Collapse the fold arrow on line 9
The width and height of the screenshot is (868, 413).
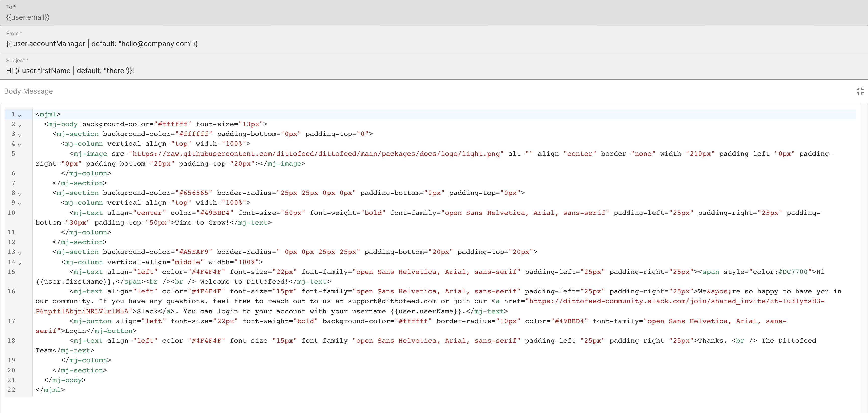pos(20,204)
